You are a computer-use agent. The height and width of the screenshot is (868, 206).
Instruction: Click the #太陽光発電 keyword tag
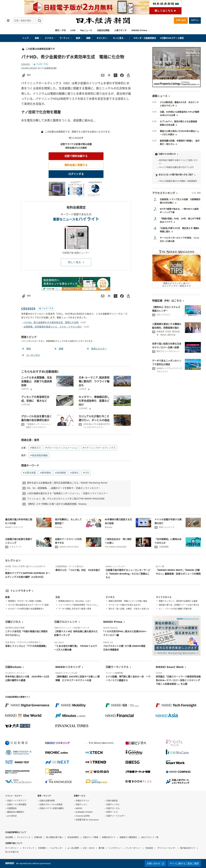click(29, 472)
